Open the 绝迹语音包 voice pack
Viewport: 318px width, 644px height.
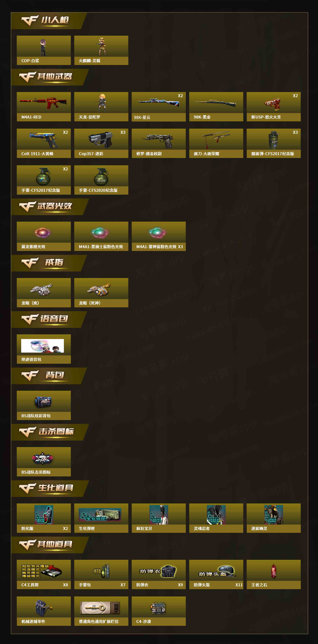(x=44, y=349)
